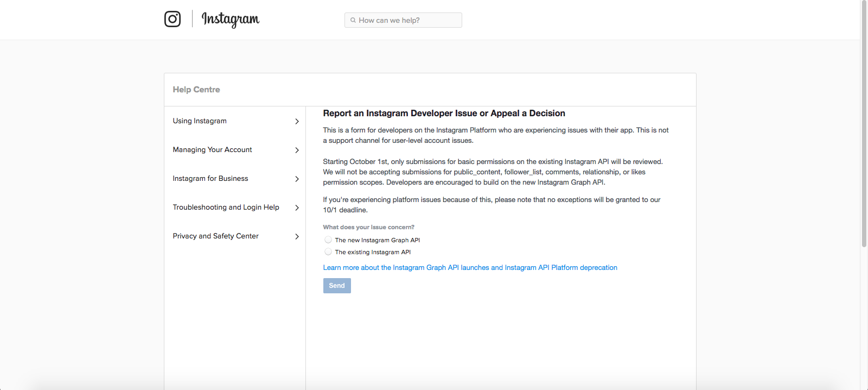868x390 pixels.
Task: Open the Managing Your Account menu item
Action: point(235,150)
